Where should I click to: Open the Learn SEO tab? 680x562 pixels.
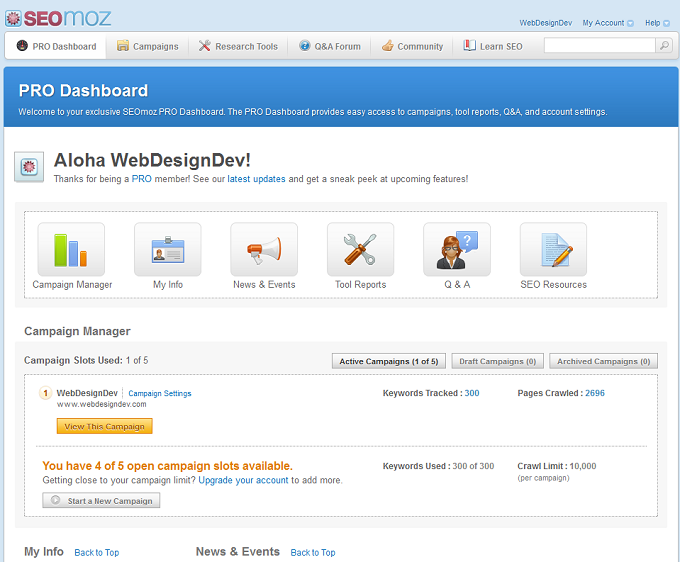pos(493,46)
